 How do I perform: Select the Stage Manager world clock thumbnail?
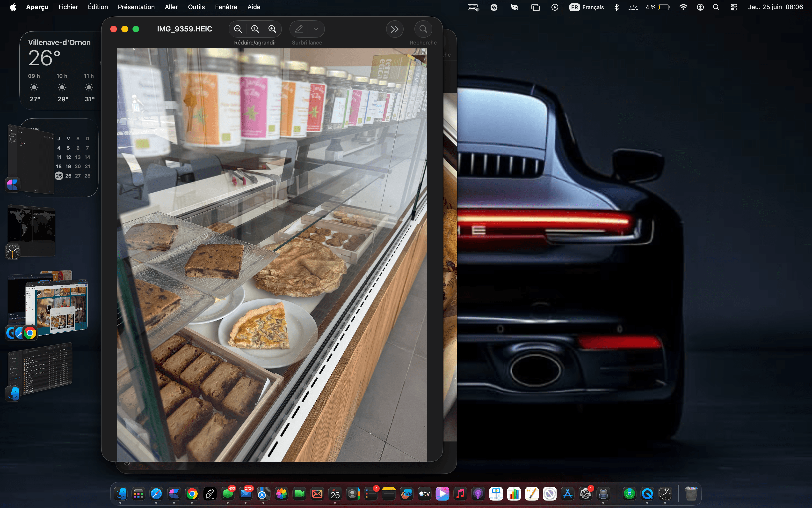(32, 231)
